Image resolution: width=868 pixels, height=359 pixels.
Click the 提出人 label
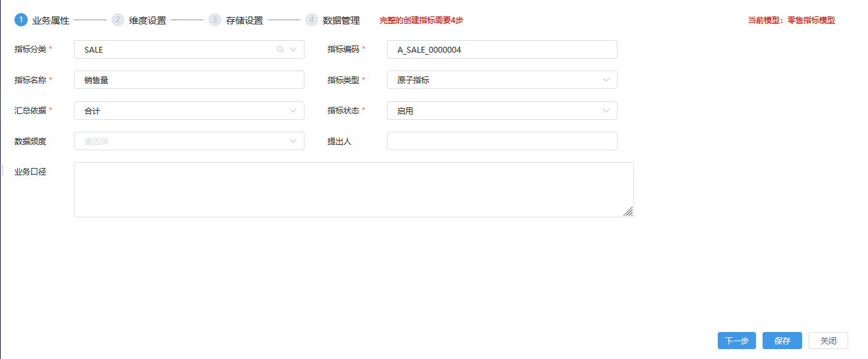[339, 141]
